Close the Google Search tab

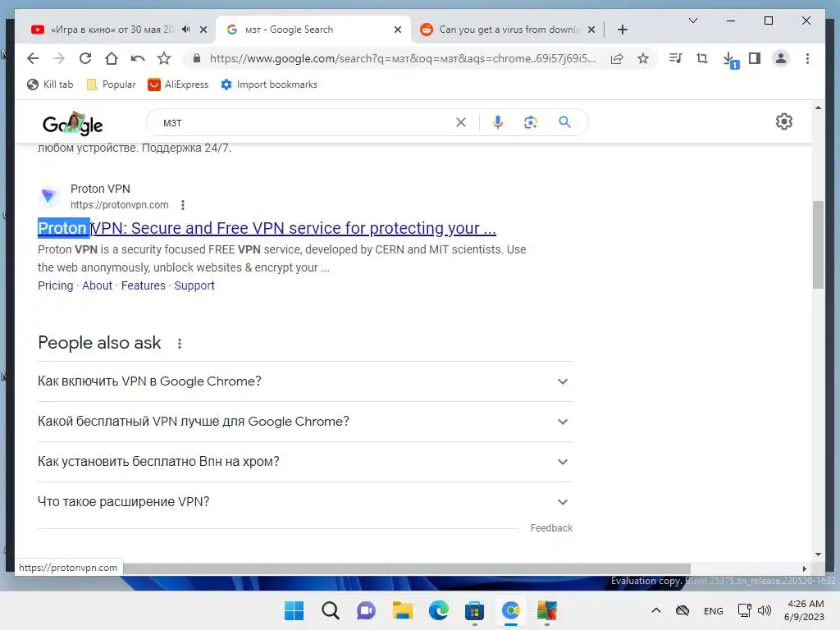398,30
